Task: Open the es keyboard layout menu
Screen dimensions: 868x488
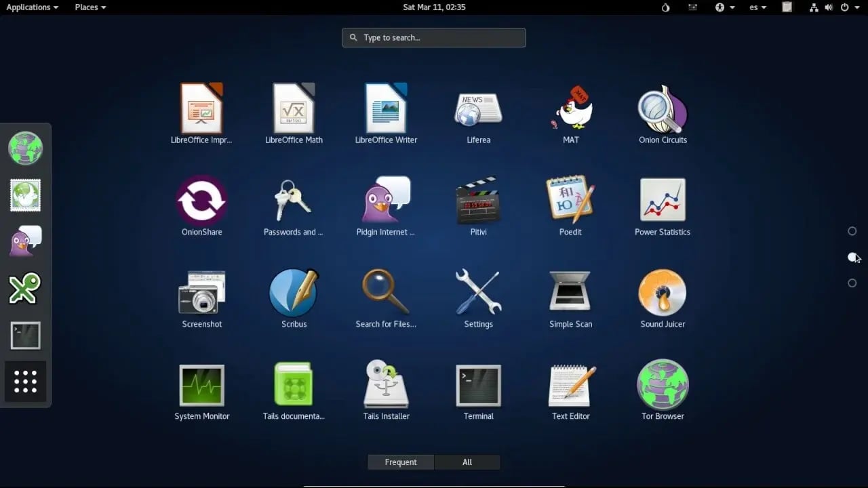Action: pos(758,7)
